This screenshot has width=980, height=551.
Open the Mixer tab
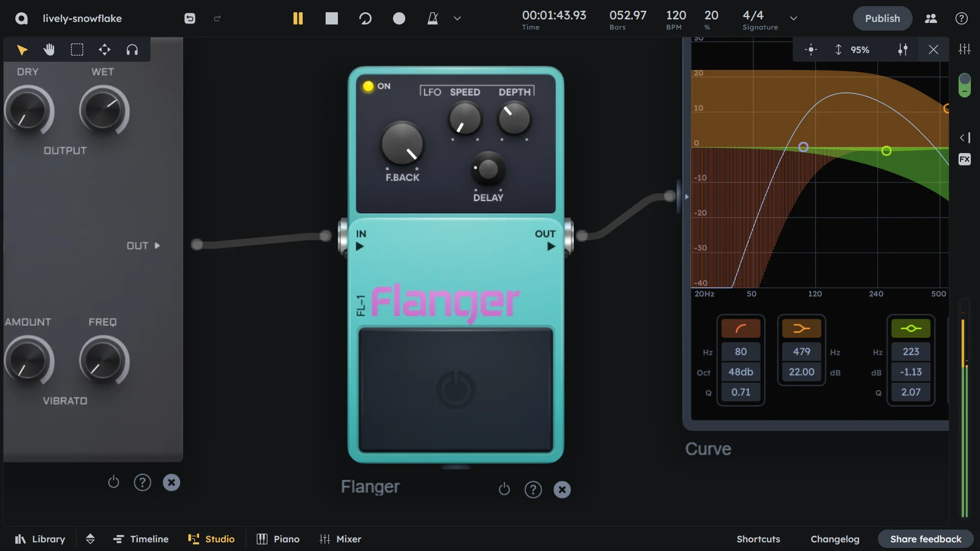pos(340,539)
